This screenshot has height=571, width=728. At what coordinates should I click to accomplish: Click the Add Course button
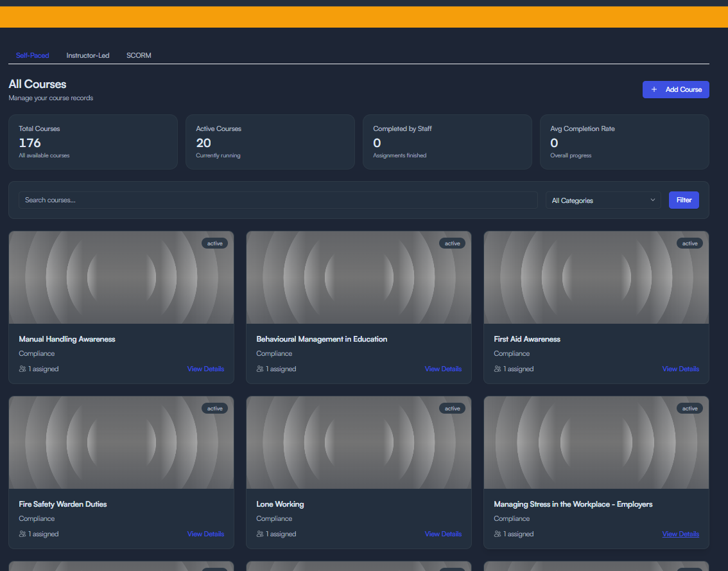(675, 90)
